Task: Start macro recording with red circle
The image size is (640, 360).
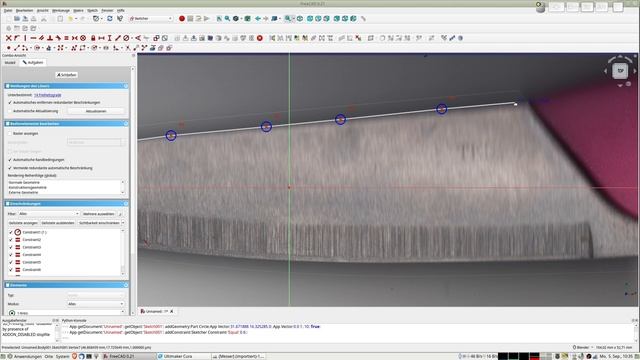Action: (182, 18)
